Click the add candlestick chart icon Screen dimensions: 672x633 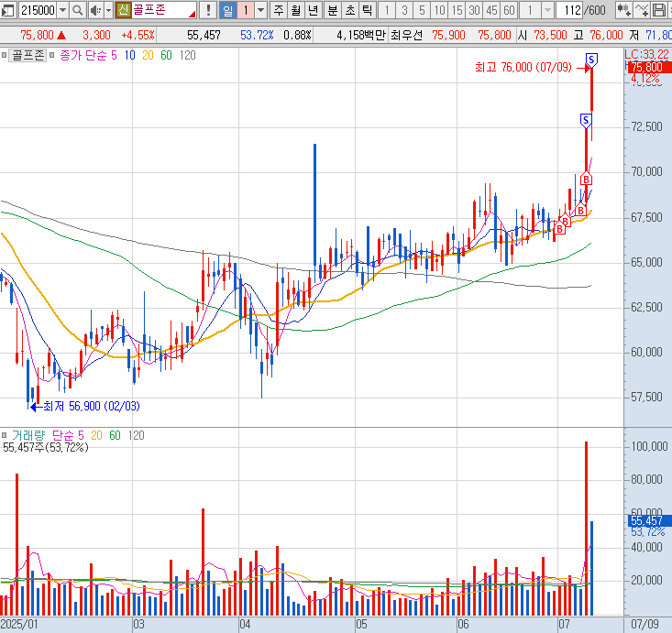click(623, 10)
